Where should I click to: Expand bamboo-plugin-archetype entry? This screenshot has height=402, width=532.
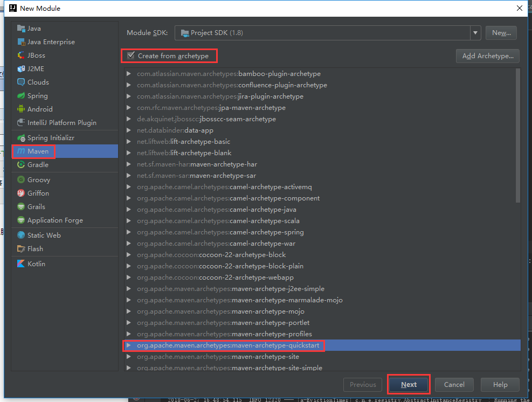coord(129,74)
